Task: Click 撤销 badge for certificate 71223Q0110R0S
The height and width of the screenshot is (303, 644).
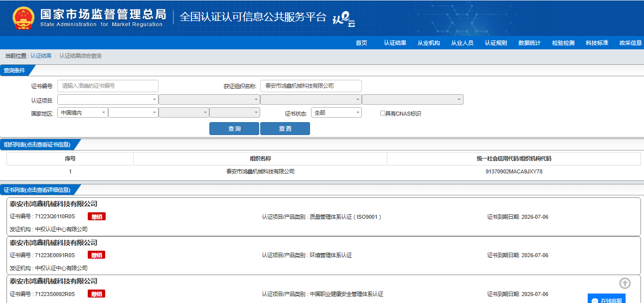Action: pyautogui.click(x=97, y=217)
